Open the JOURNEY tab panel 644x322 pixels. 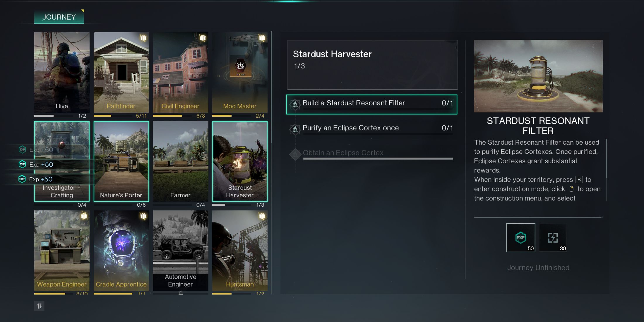point(59,17)
